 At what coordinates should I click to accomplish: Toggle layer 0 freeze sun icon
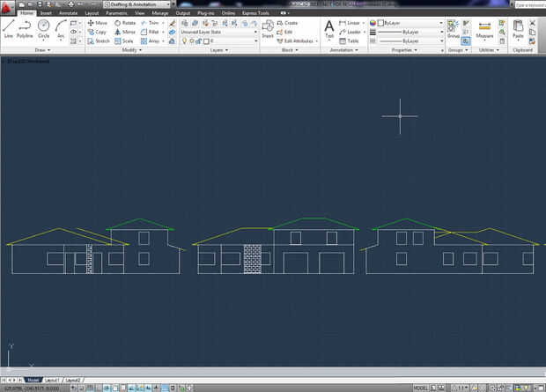[191, 41]
